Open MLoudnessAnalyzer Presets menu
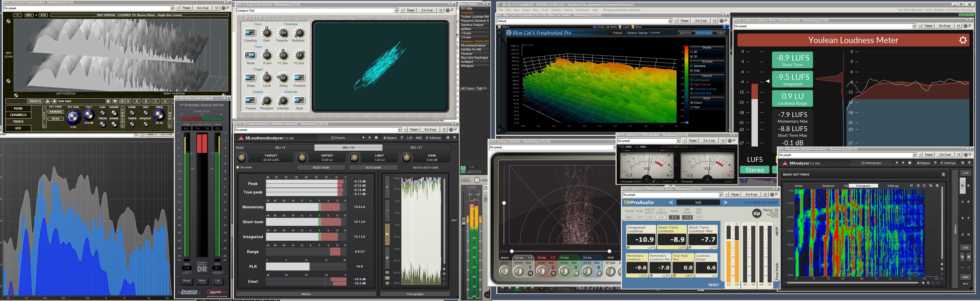 click(338, 138)
